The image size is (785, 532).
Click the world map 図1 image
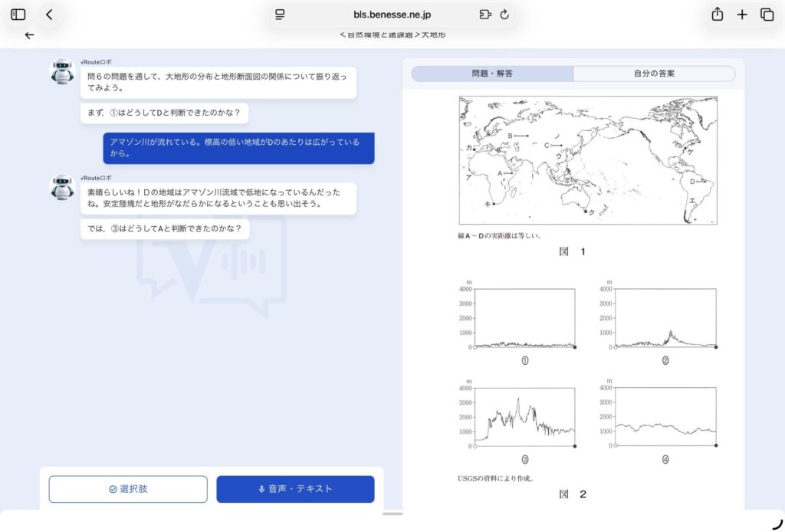pos(587,160)
